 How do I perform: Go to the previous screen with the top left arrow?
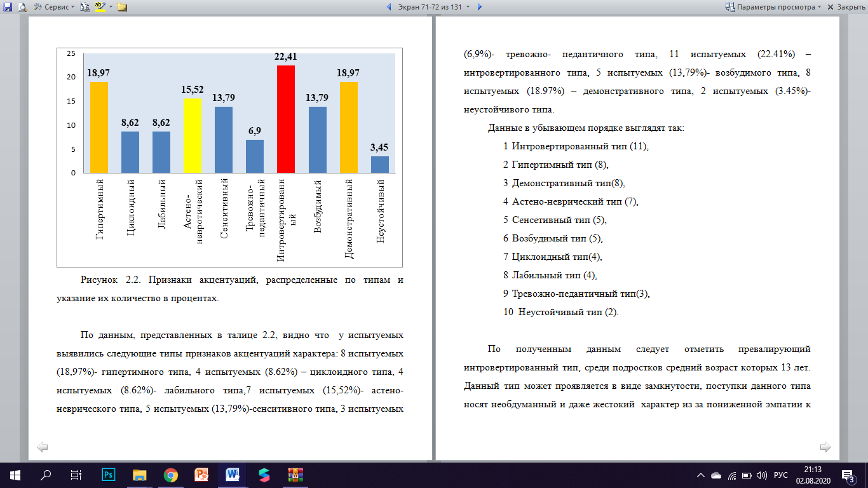(x=389, y=8)
